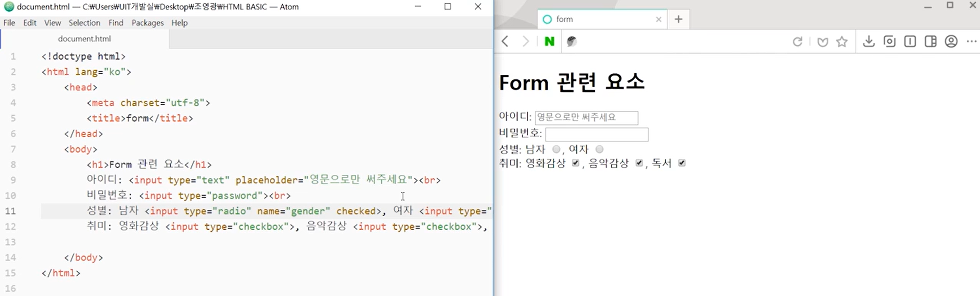Click the 비밀번호 password field
Screen dimensions: 980x296
click(x=596, y=134)
